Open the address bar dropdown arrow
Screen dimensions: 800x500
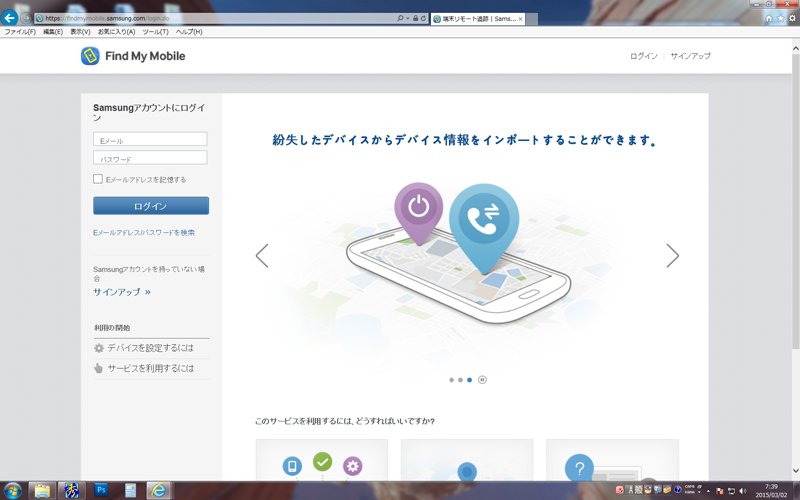pos(407,18)
